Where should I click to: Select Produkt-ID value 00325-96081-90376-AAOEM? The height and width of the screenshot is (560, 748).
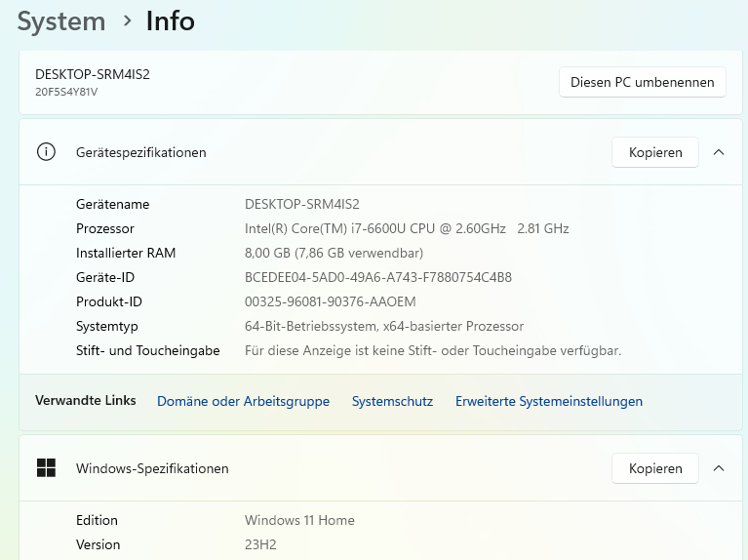(x=330, y=301)
